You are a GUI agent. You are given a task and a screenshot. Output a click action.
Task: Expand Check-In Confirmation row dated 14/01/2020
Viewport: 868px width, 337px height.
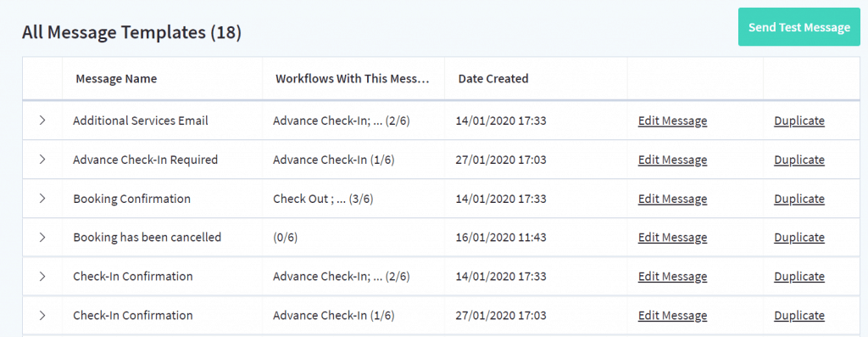pos(42,276)
